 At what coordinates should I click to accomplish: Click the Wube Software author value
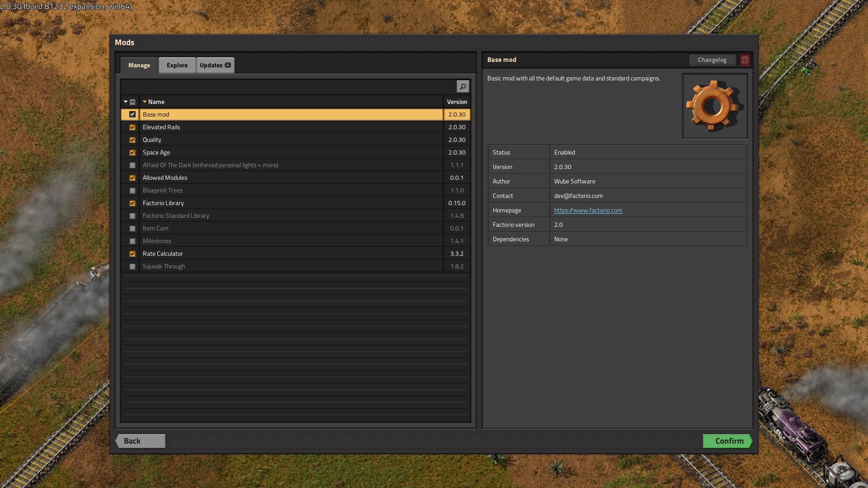click(x=575, y=181)
